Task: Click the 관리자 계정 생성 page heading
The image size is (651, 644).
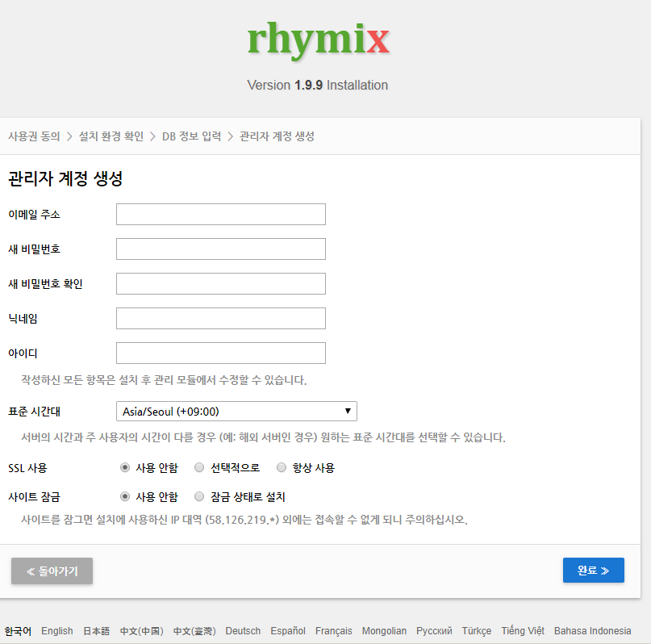Action: [65, 178]
